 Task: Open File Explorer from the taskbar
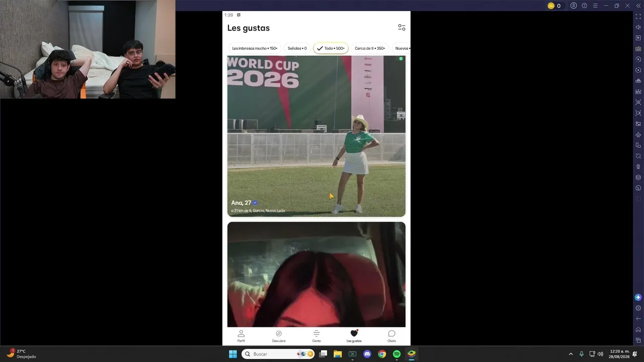pos(338,354)
